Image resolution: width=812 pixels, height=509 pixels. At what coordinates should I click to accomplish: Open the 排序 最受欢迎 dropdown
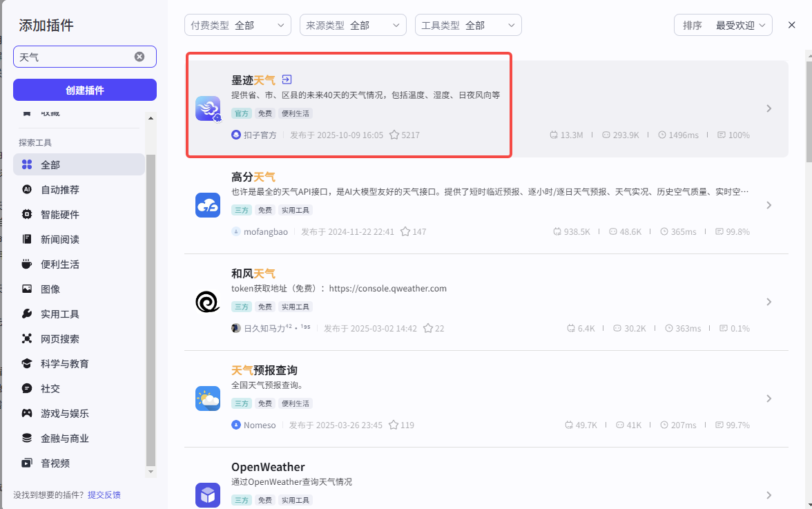tap(722, 24)
